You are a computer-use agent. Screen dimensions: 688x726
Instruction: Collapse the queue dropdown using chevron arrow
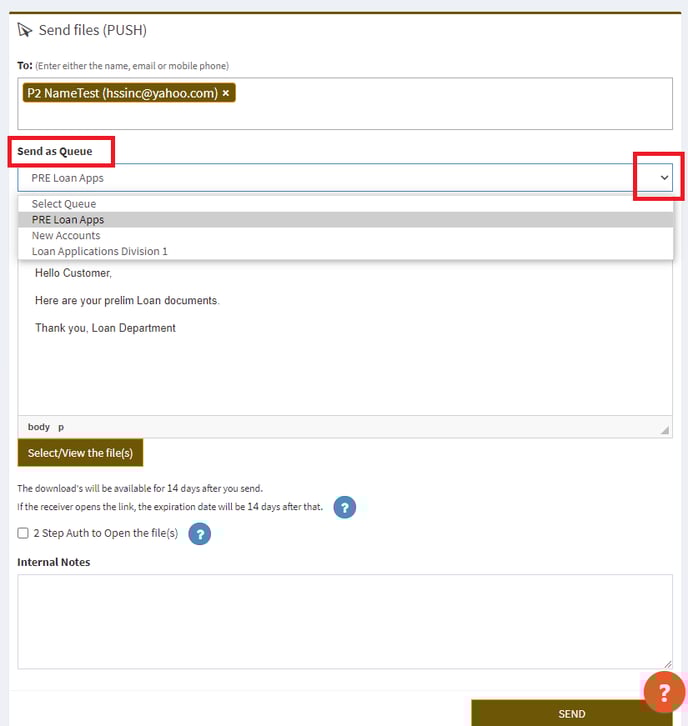click(x=664, y=178)
